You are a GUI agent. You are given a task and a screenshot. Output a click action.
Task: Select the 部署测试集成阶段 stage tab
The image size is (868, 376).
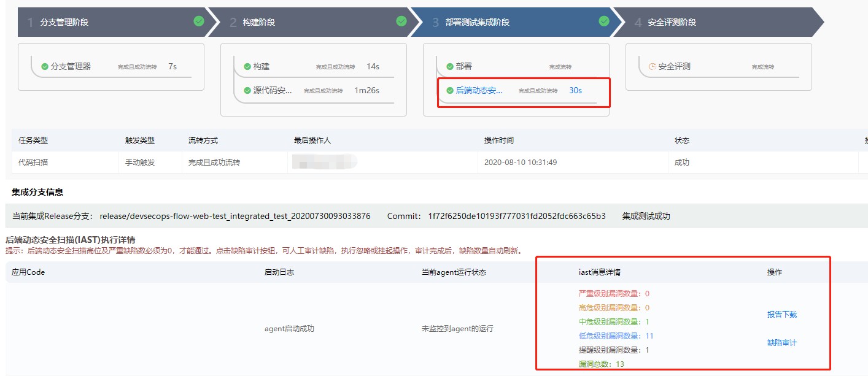477,22
